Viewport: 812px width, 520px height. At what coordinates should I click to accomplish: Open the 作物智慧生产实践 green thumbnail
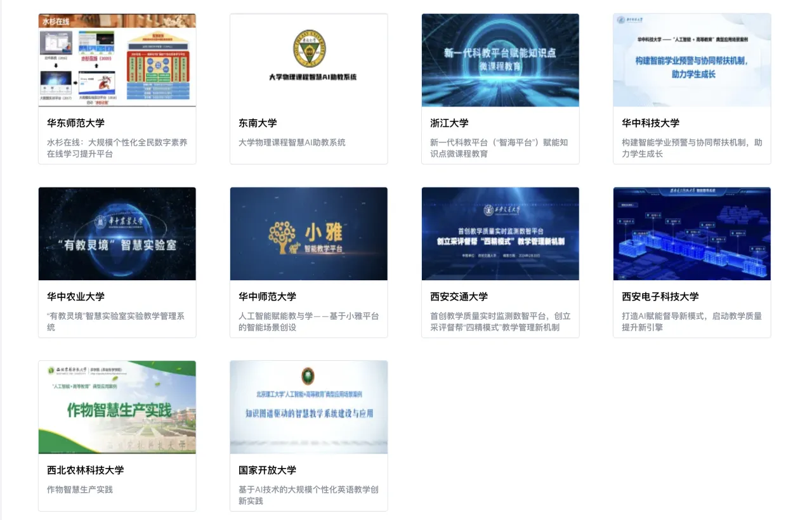(117, 407)
